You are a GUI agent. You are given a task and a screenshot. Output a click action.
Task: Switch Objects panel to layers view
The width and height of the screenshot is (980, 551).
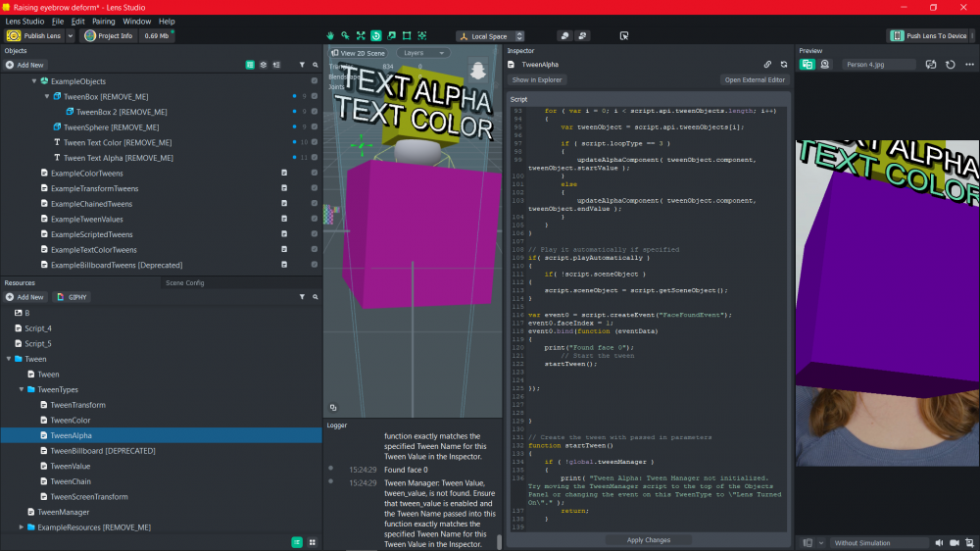pyautogui.click(x=263, y=65)
